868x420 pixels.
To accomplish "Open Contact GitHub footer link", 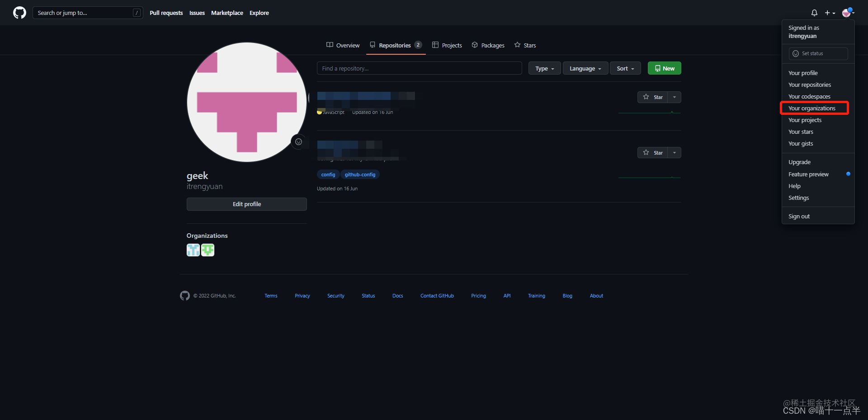I will pyautogui.click(x=437, y=296).
